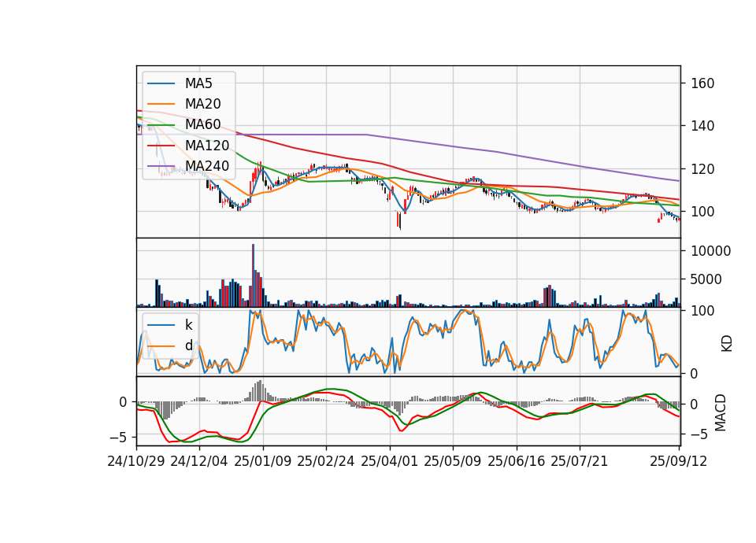Click the MA120 legend label
The width and height of the screenshot is (756, 543).
(x=207, y=146)
